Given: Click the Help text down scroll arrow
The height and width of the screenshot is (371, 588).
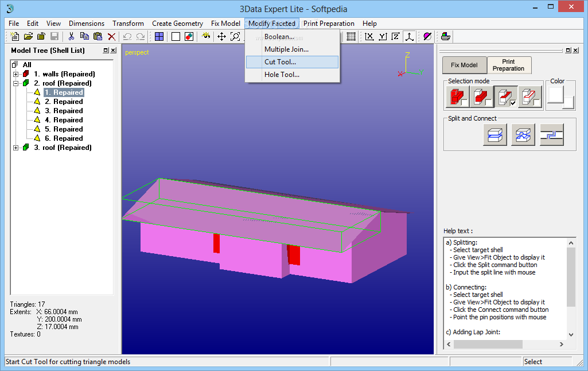Looking at the screenshot, I should 571,335.
